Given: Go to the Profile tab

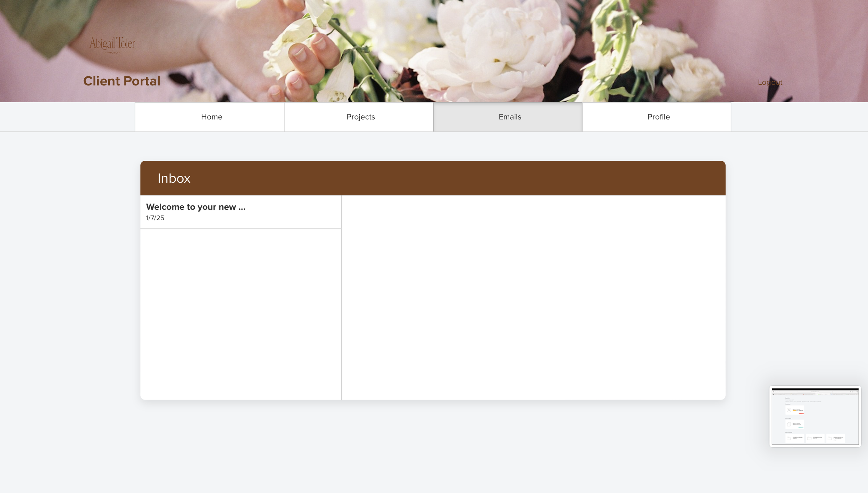Looking at the screenshot, I should coord(658,117).
